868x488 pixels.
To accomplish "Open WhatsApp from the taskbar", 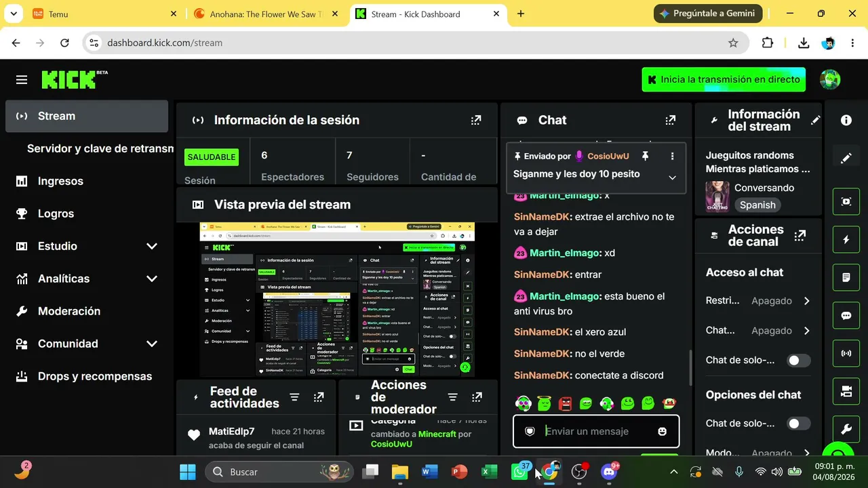I will [519, 472].
